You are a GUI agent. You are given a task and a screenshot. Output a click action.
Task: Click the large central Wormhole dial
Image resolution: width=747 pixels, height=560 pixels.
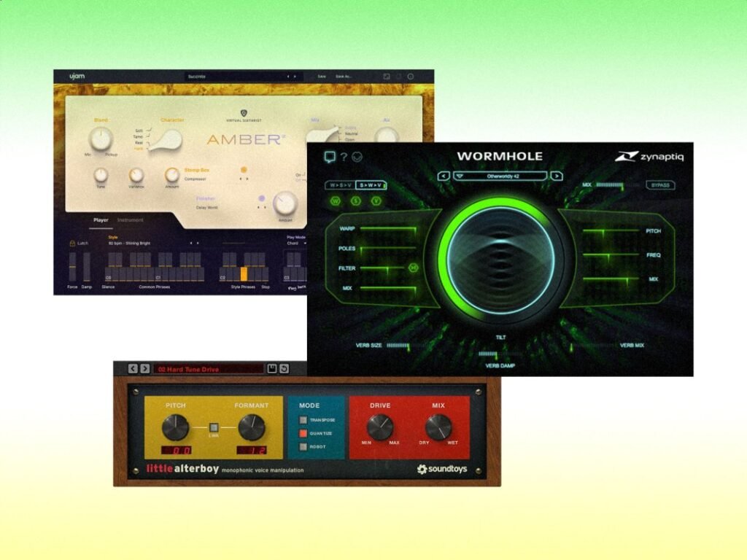(500, 260)
